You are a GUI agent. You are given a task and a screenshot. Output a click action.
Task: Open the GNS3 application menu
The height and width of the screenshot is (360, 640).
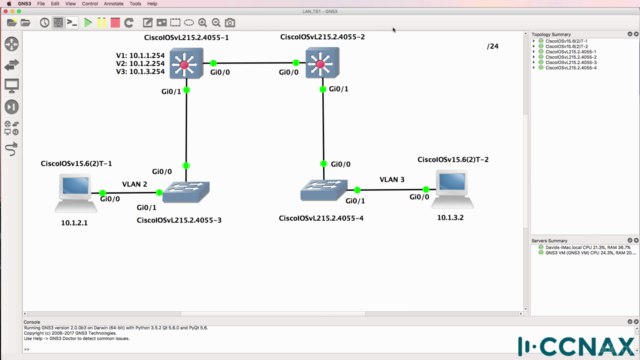[24, 4]
